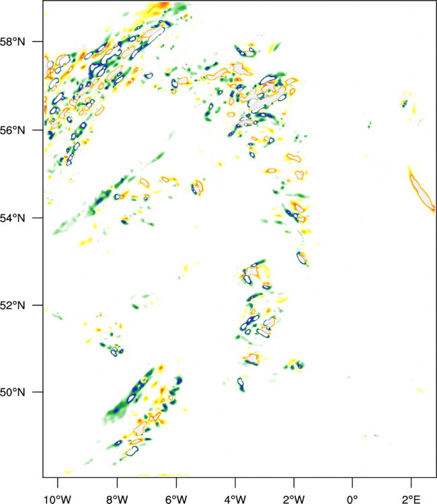Click the 0° longitude label
This screenshot has height=504, width=437.
click(x=352, y=499)
